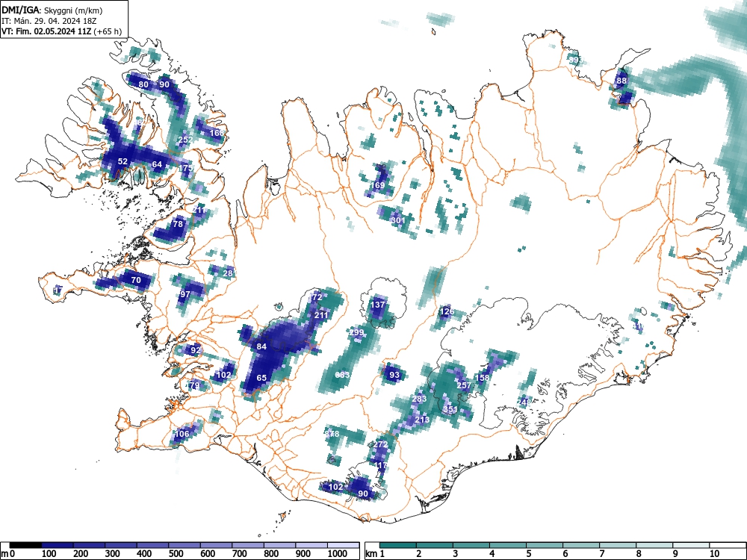The image size is (747, 560).
Task: Click the 'DMI/IGA: Skyggni (m/km)' title text
Action: click(52, 10)
